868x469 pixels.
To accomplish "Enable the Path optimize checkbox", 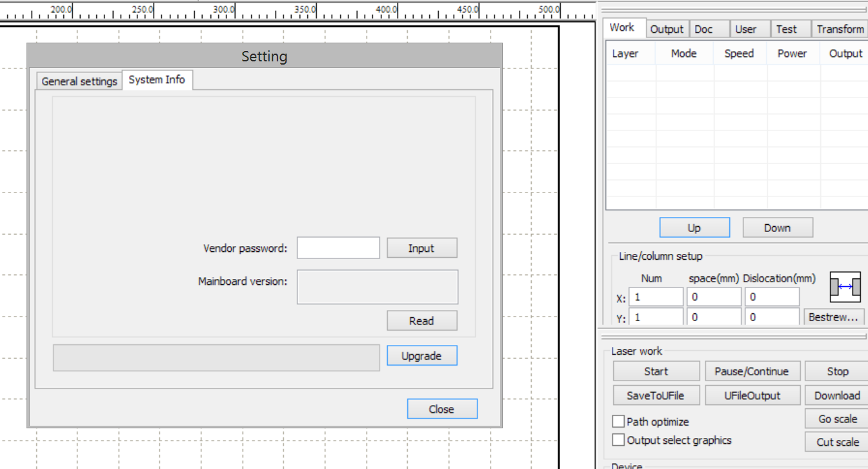I will [618, 422].
